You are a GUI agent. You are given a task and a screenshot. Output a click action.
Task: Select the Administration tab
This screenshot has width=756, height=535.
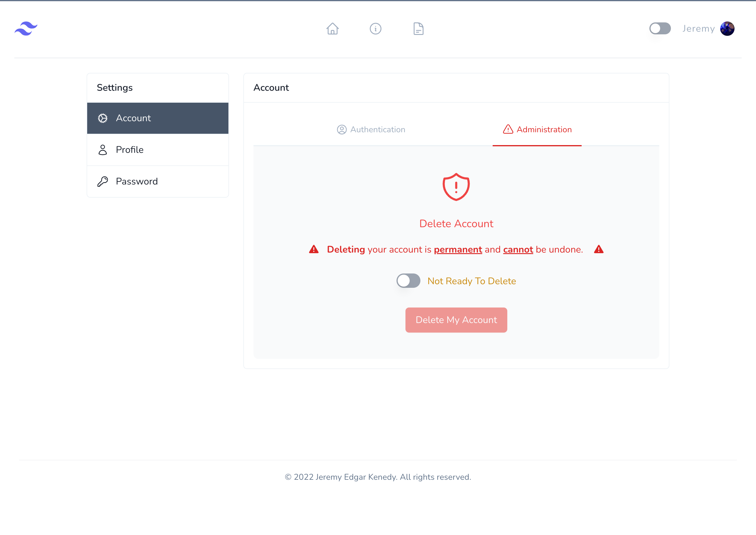coord(537,129)
